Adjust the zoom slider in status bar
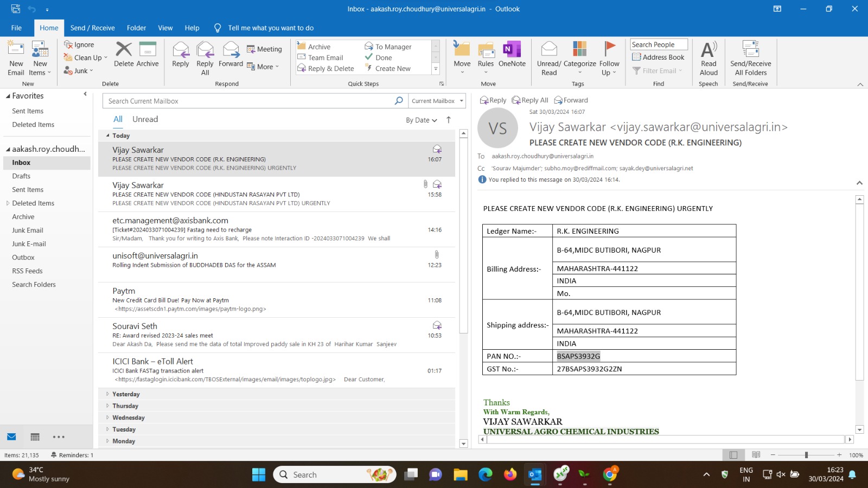Screen dimensions: 868x488 (x=806, y=455)
